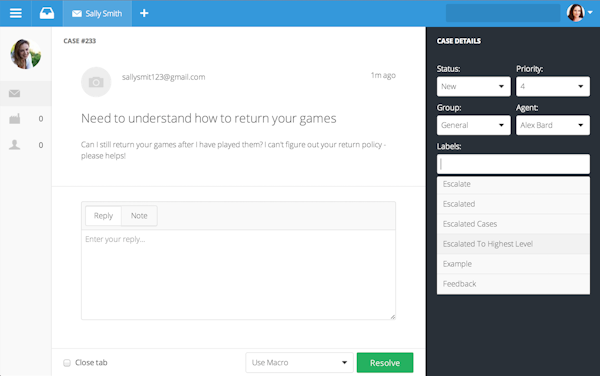600x376 pixels.
Task: Switch to the Note tab
Action: pos(139,216)
